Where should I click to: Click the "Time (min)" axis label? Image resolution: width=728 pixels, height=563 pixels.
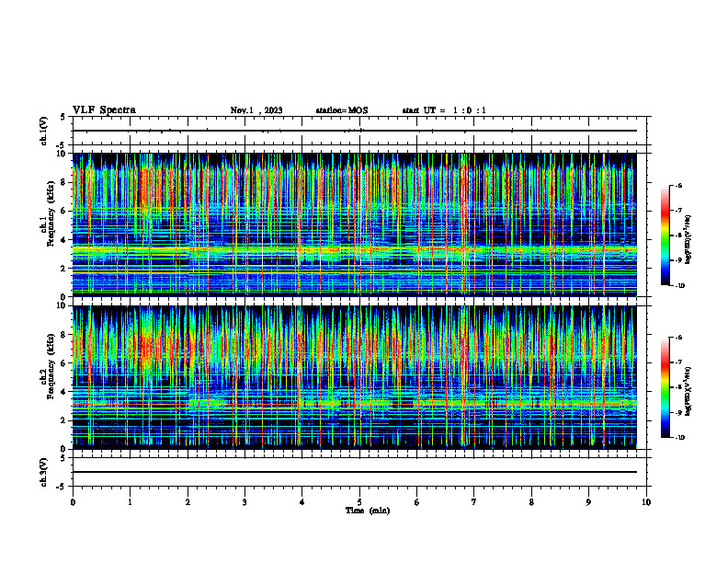tap(368, 511)
